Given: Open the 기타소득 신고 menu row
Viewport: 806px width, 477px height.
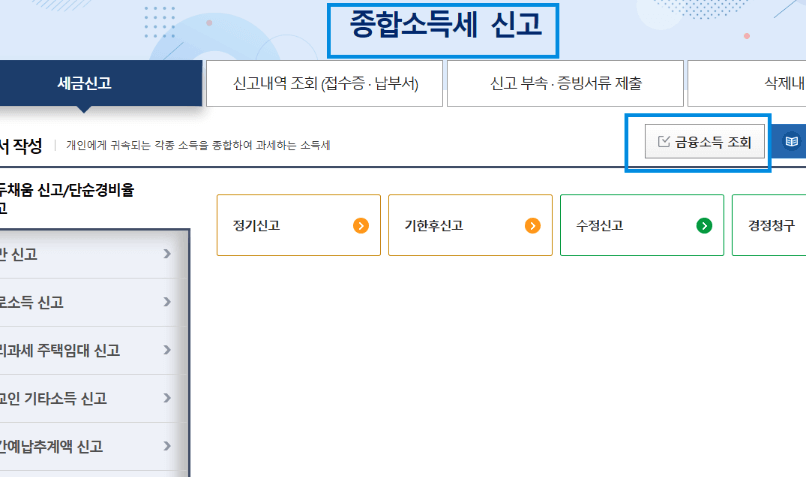Looking at the screenshot, I should [93, 398].
